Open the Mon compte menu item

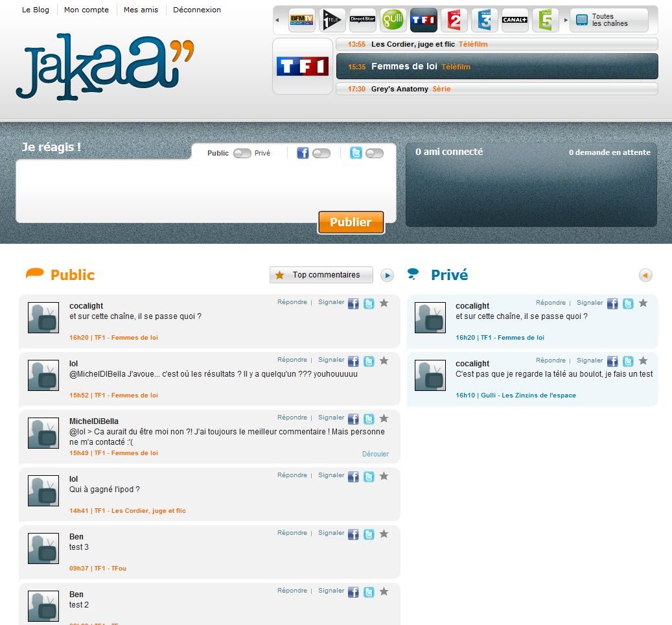[86, 10]
